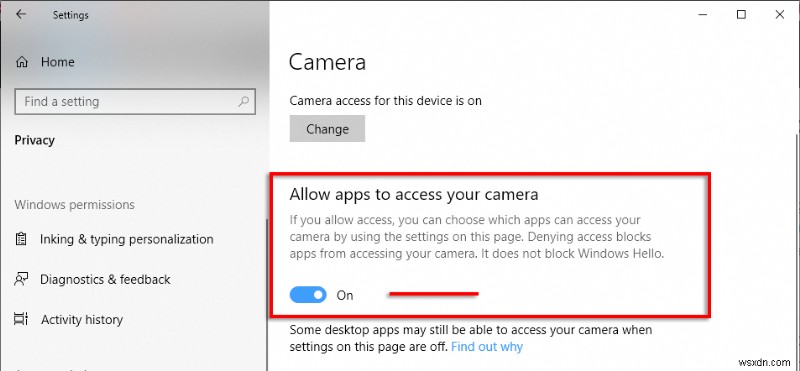Close the Settings window
This screenshot has height=371, width=800.
[x=780, y=15]
